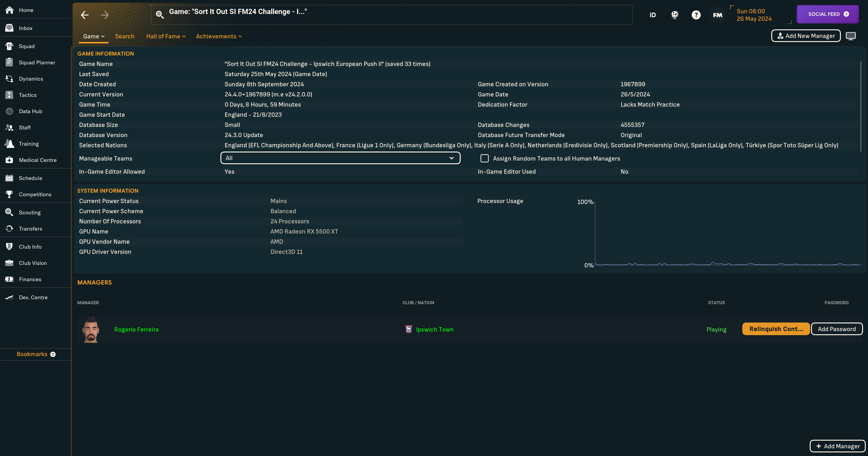Select the Bookmarks section label
The image size is (868, 456).
click(x=32, y=354)
